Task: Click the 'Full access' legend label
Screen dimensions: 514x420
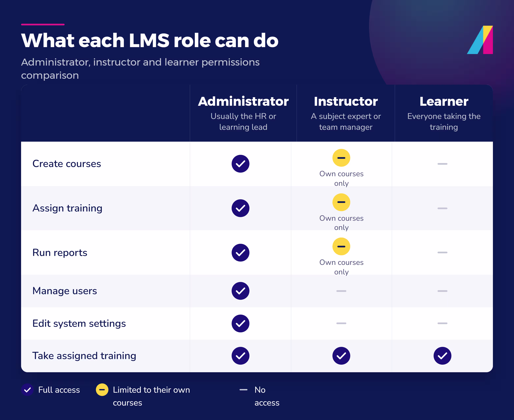Action: [59, 390]
